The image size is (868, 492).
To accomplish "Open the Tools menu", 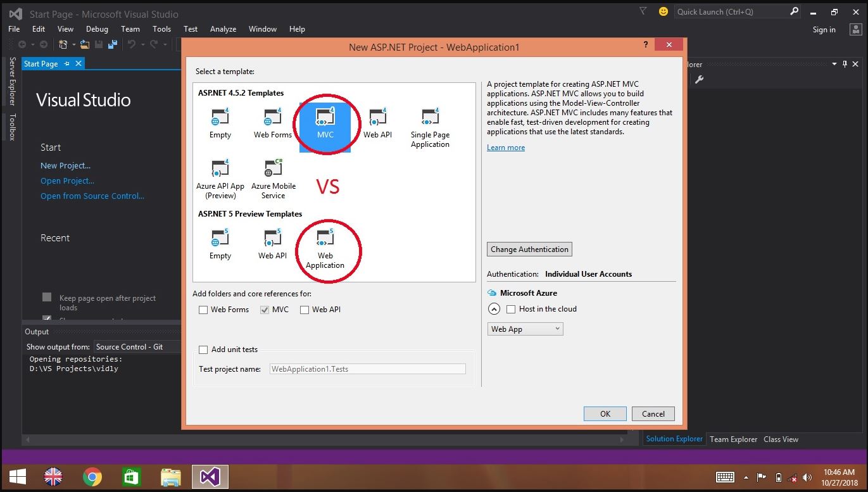I will tap(161, 29).
